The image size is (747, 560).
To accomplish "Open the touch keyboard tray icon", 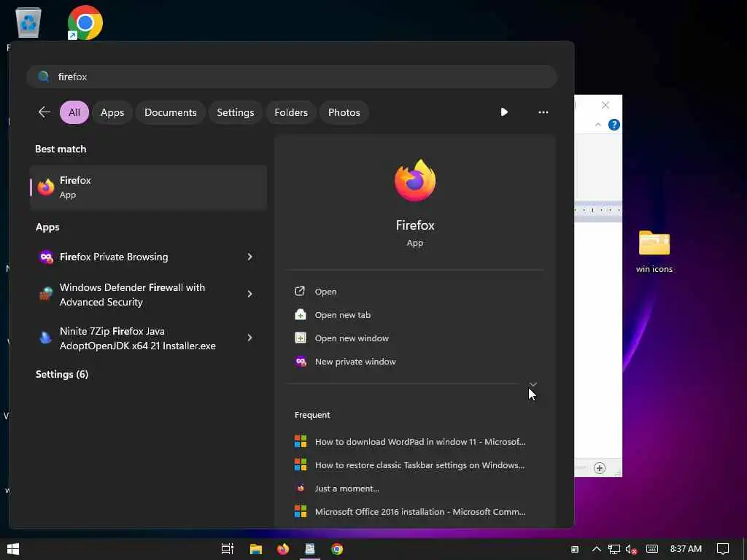I will click(x=652, y=549).
